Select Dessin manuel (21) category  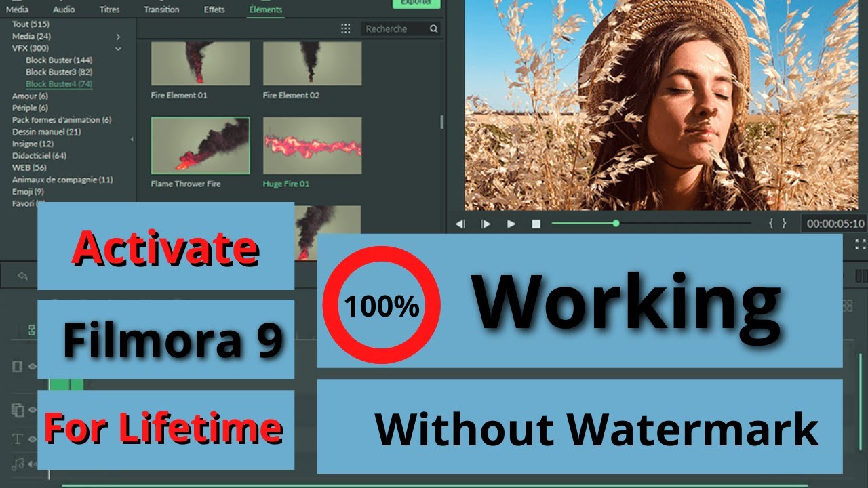pos(46,131)
